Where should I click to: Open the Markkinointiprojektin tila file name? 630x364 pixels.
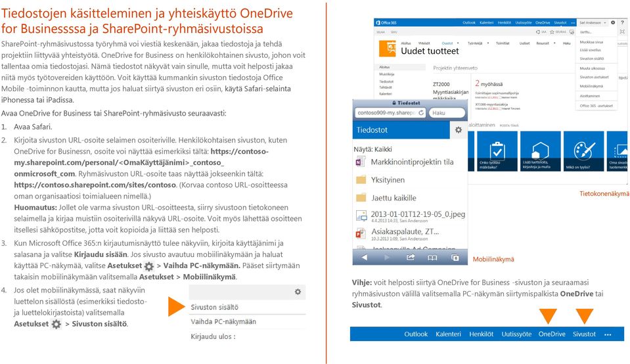[413, 162]
